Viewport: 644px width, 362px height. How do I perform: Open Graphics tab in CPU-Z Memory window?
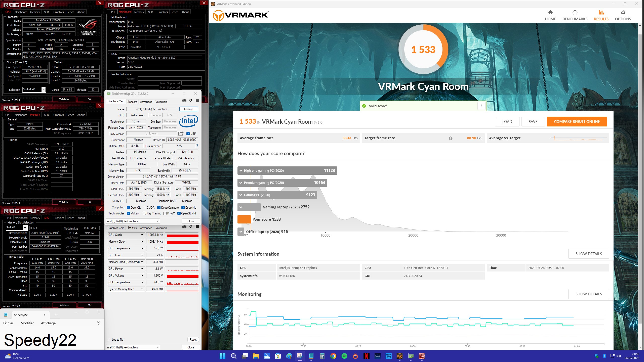(x=58, y=115)
